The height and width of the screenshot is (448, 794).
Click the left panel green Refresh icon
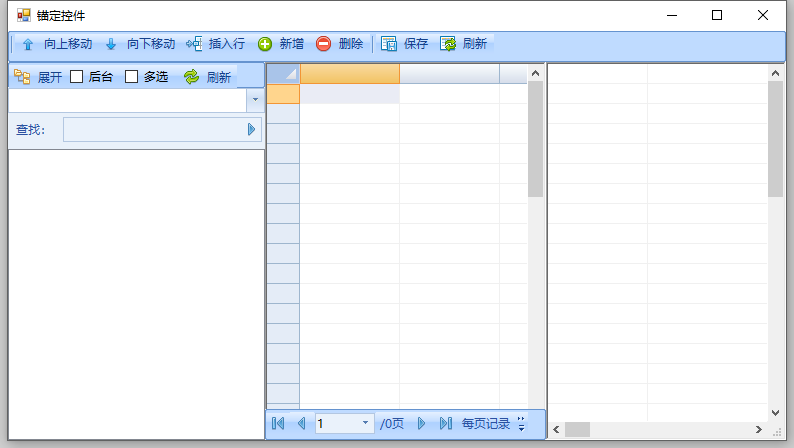pyautogui.click(x=191, y=76)
